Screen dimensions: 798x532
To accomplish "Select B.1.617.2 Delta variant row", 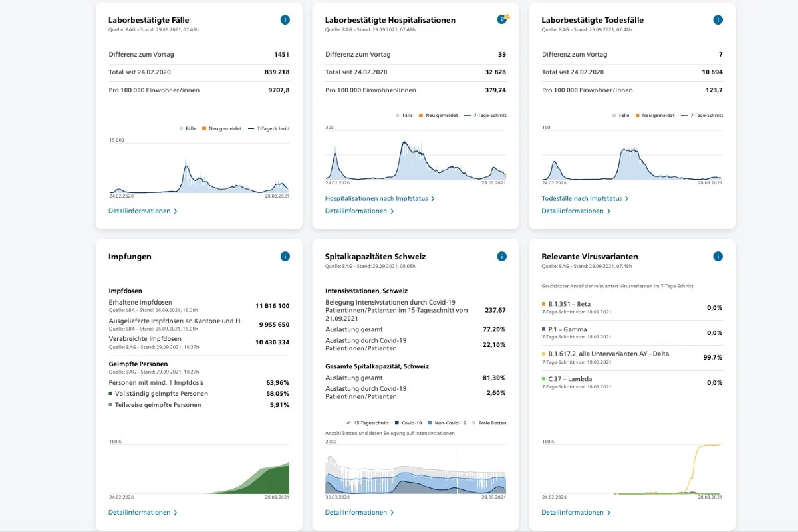I will click(x=632, y=358).
